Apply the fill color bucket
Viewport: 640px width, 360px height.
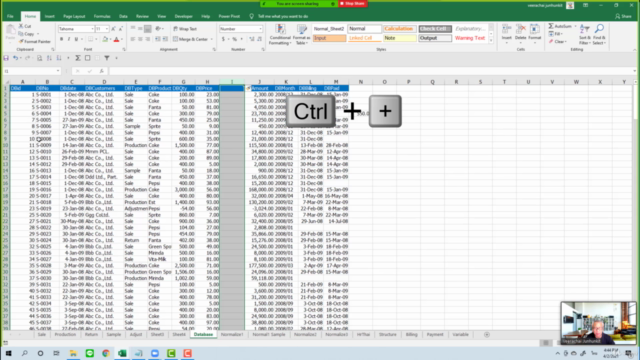pos(105,39)
